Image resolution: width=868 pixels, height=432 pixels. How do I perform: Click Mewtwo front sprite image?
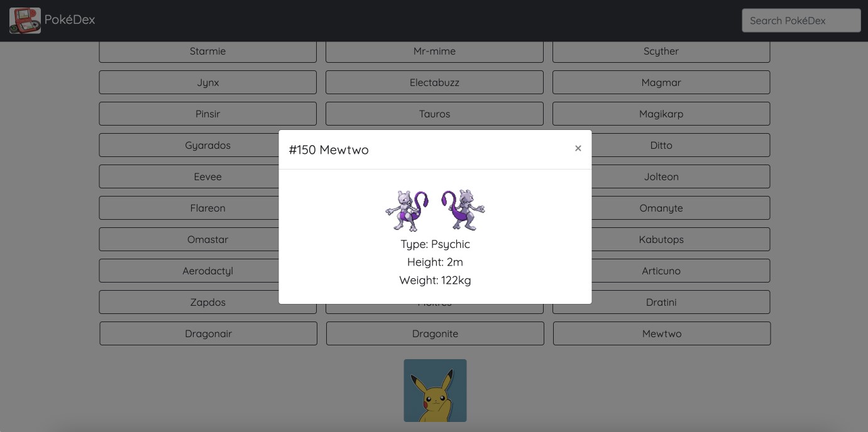(407, 210)
